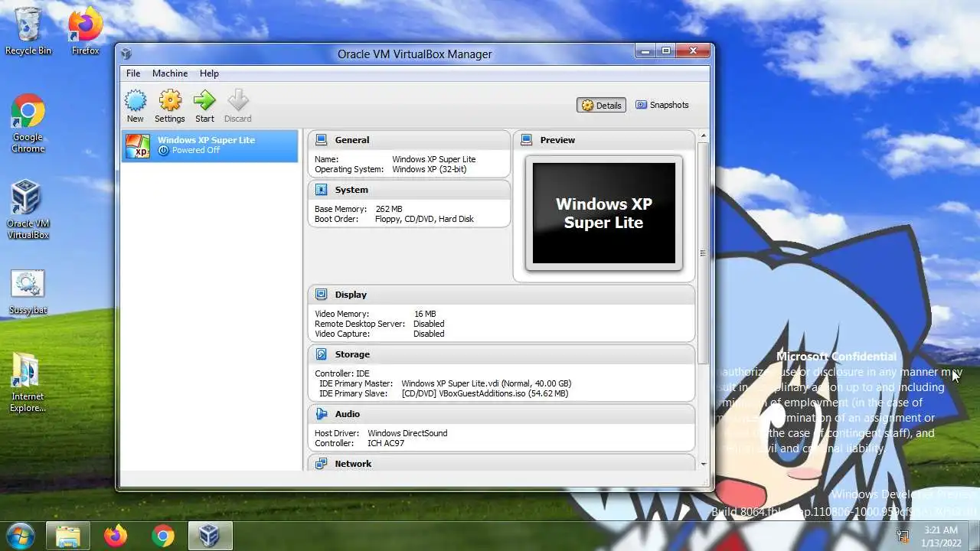Click the VirtualBox title bar cube icon
Viewport: 980px width, 551px height.
[x=126, y=54]
